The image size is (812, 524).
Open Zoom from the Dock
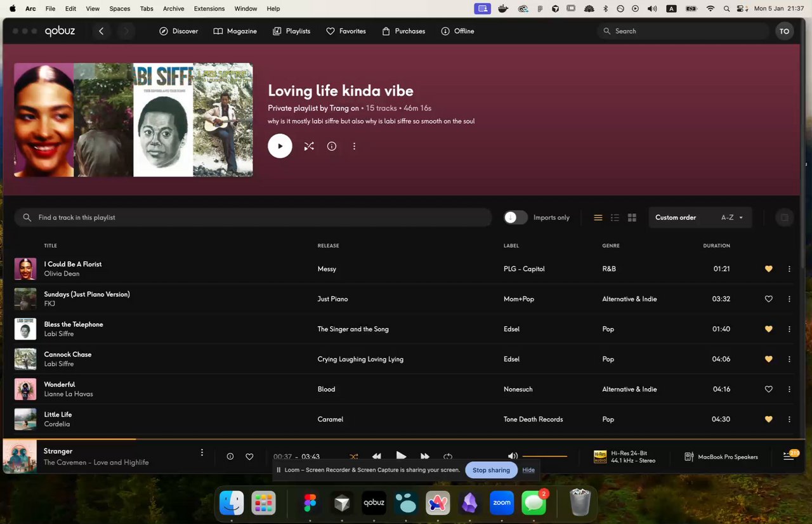tap(502, 503)
